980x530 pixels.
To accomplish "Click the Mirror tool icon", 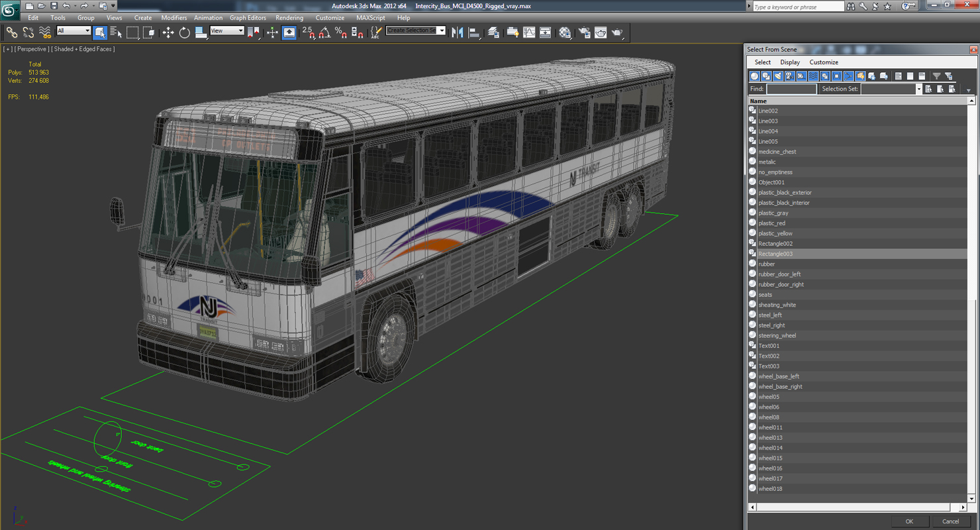I will point(457,32).
